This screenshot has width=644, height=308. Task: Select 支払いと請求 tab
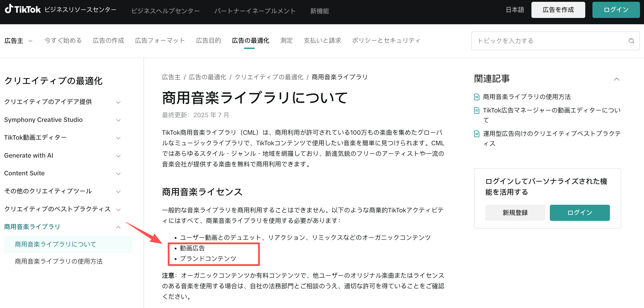click(x=322, y=40)
